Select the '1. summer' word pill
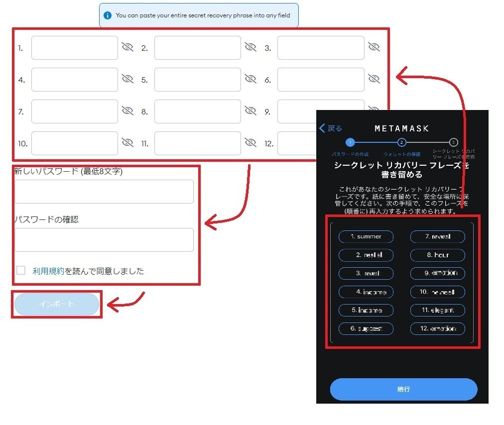Viewport: 504px width, 425px height. [x=366, y=237]
